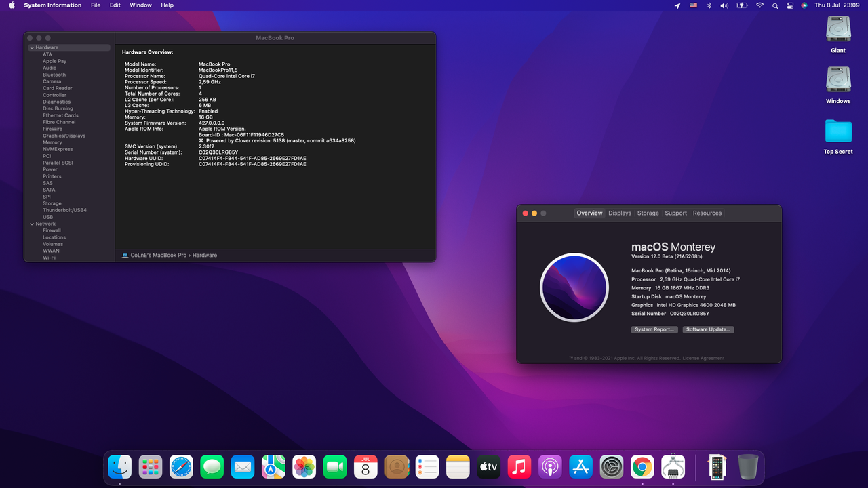Open the System Information app menu

coord(53,5)
